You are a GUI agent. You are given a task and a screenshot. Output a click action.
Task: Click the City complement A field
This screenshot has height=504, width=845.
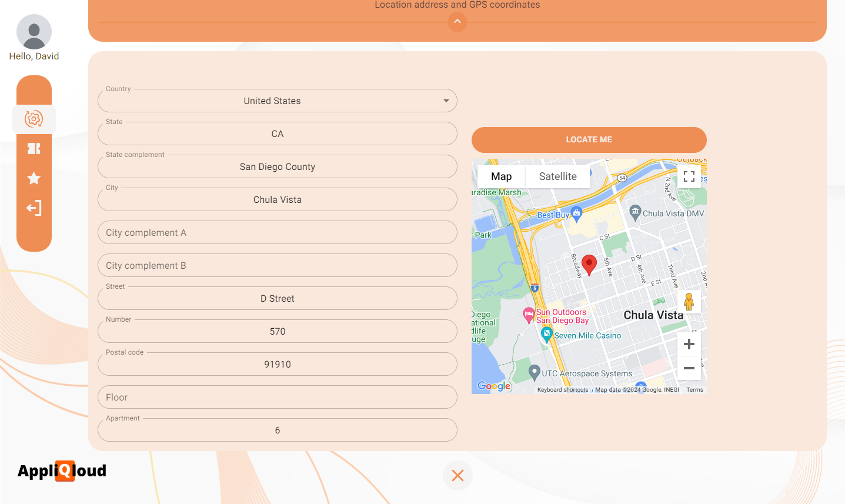pos(278,233)
